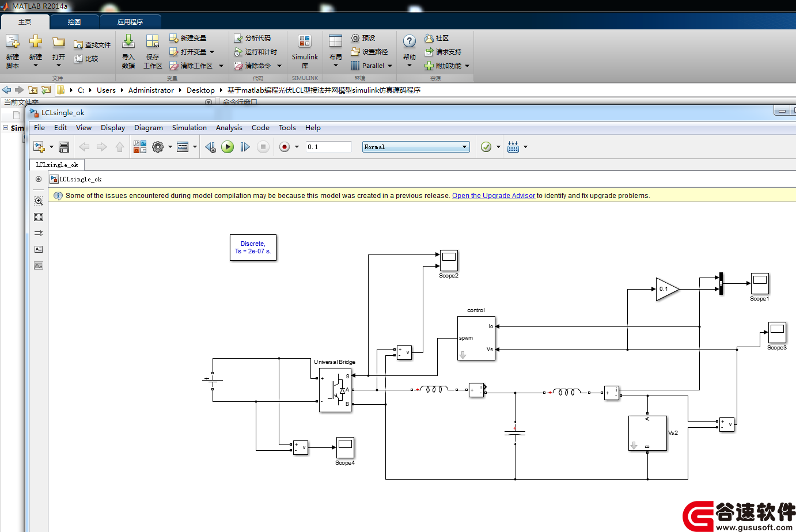The image size is (796, 532).
Task: Click 请求支持 (Request Support)
Action: click(443, 52)
